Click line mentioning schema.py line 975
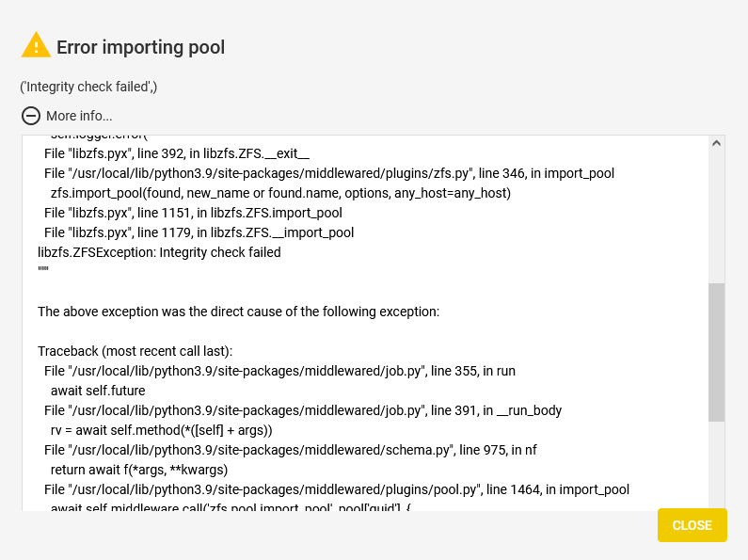Image resolution: width=748 pixels, height=560 pixels. 291,450
